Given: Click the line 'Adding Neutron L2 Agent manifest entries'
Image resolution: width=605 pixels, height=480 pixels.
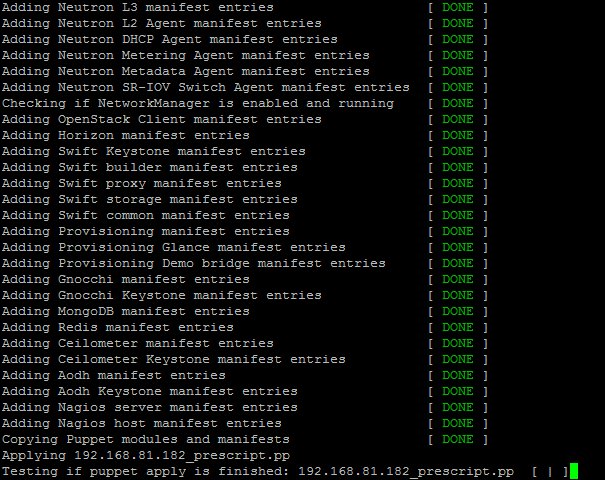Looking at the screenshot, I should (162, 24).
